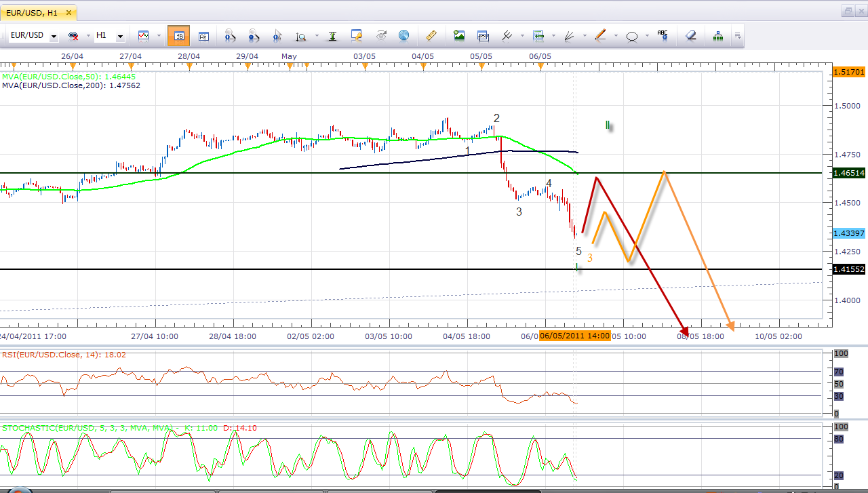Select the pencil line drawing tool
The image size is (868, 493).
(x=600, y=36)
